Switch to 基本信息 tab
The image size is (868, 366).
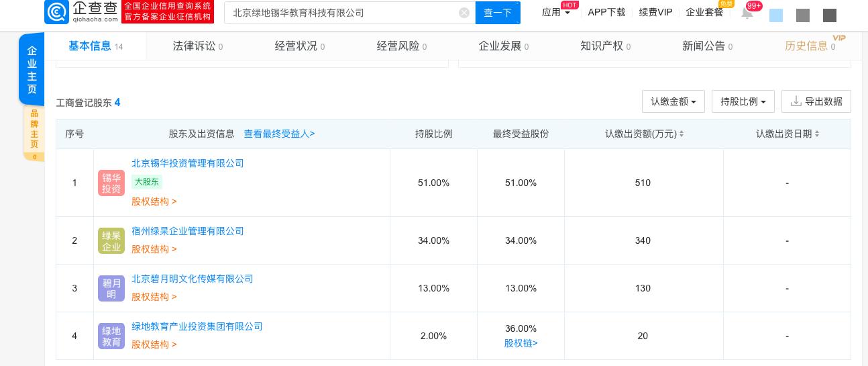95,46
